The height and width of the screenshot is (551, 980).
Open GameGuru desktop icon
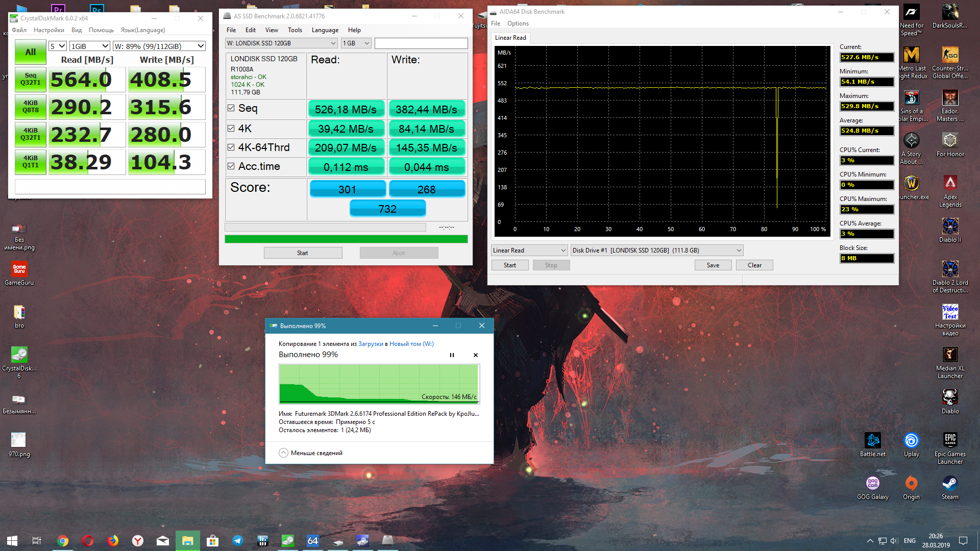tap(19, 270)
